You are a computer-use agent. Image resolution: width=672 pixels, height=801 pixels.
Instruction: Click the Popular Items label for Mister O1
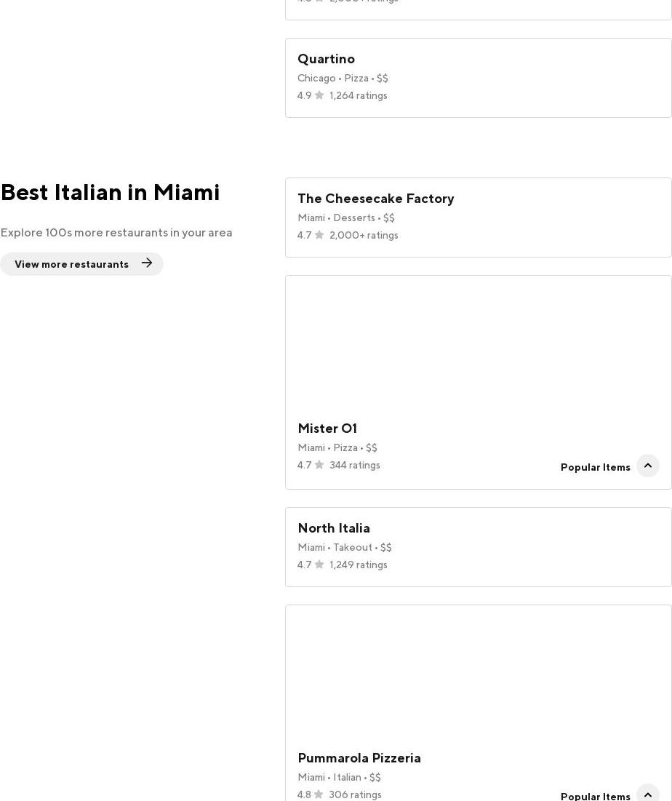[x=595, y=467]
